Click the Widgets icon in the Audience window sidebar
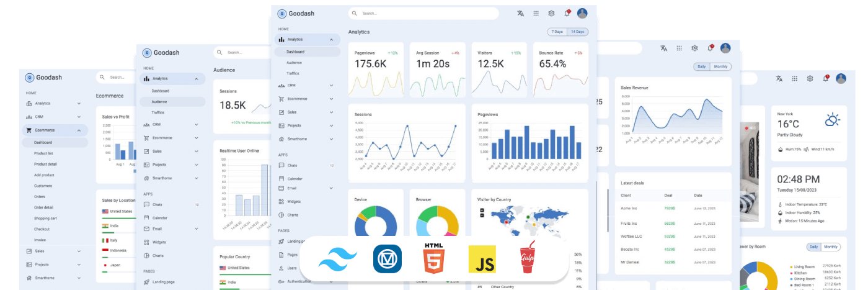 pos(146,242)
